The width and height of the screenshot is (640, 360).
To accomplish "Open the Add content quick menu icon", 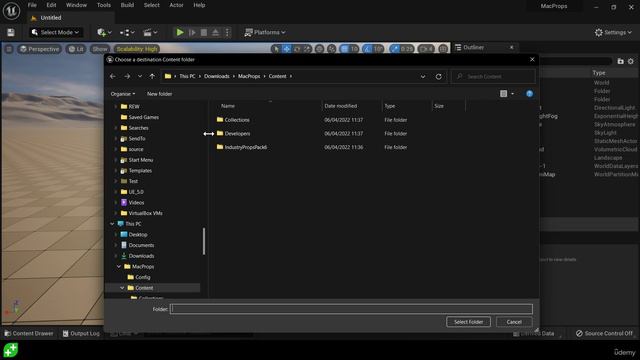I will [104, 32].
